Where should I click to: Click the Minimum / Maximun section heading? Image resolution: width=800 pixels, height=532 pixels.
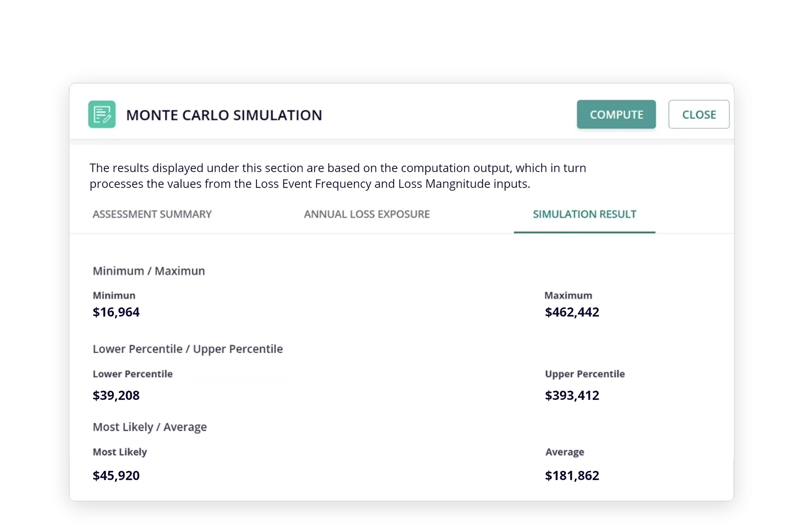[149, 271]
